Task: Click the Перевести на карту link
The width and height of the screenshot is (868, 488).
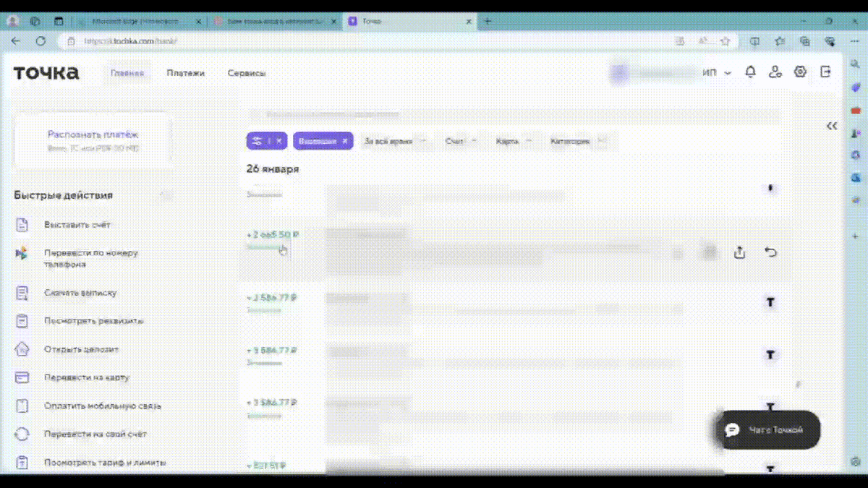Action: pos(87,377)
